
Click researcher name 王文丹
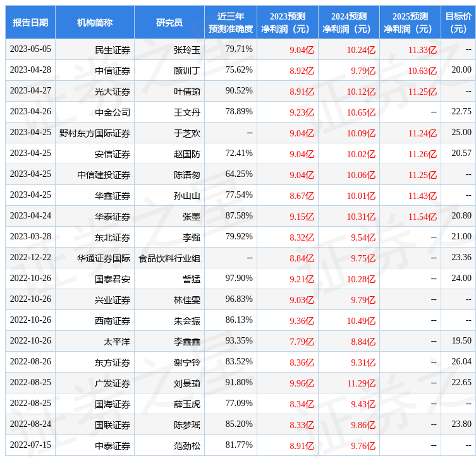pos(187,112)
